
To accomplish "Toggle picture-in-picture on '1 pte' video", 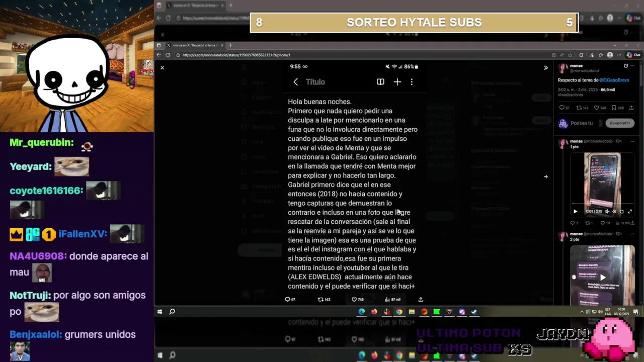I will 621,211.
